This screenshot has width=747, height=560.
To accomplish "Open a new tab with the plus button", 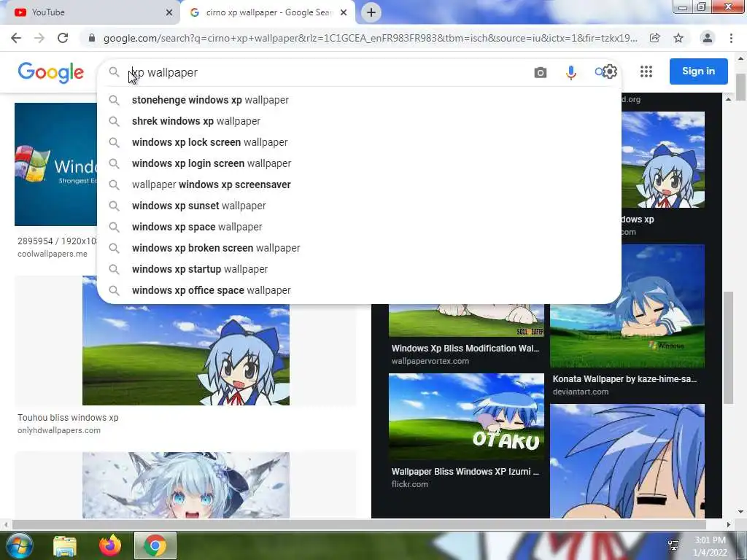I will tap(371, 12).
